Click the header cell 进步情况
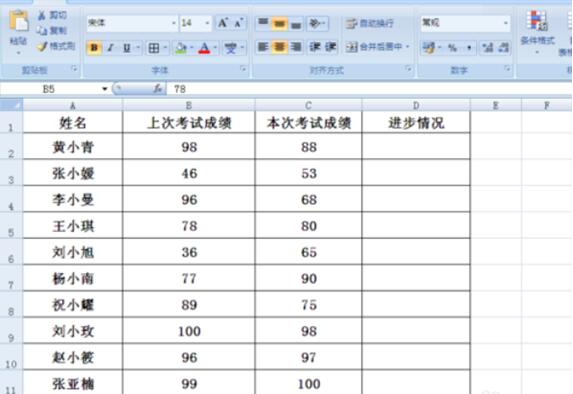This screenshot has height=394, width=573. point(416,123)
